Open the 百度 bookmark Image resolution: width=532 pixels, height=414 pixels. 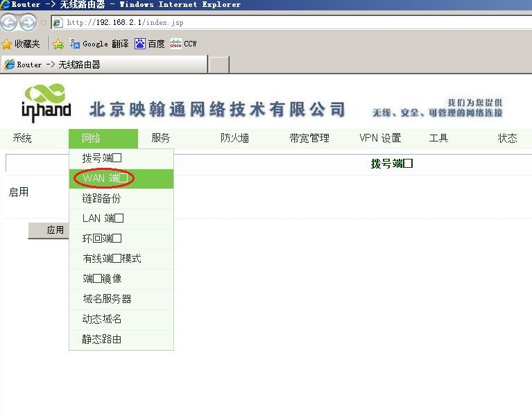[150, 44]
